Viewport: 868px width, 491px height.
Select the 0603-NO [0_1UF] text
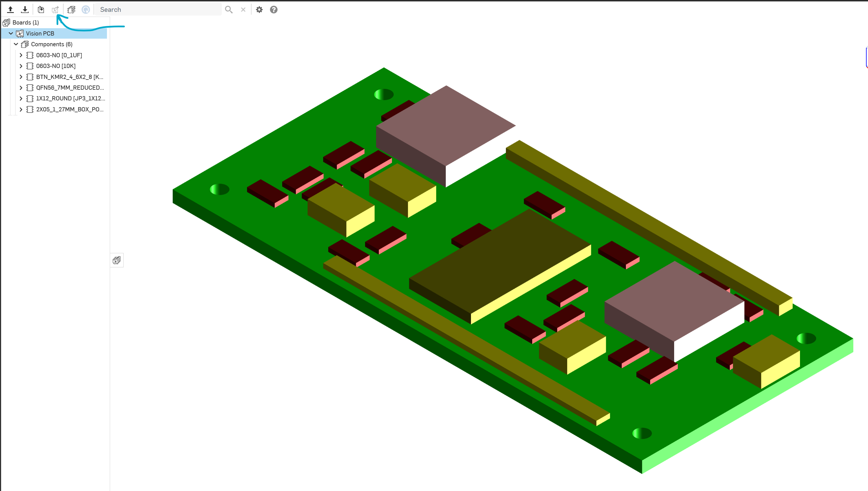[x=59, y=55]
